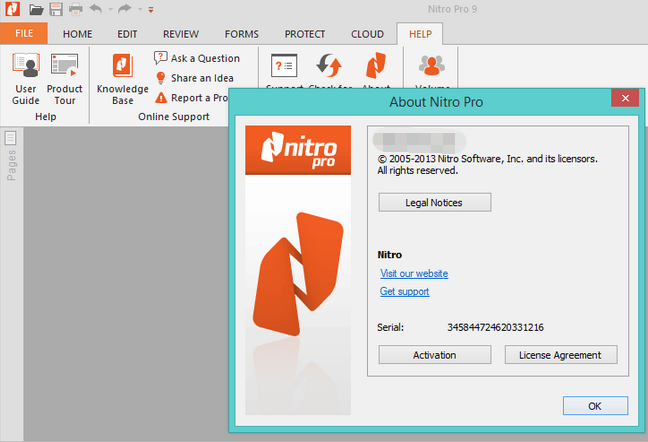Viewport: 648px width, 442px height.
Task: Click the serial number 3458447246203​31216
Action: (x=496, y=328)
